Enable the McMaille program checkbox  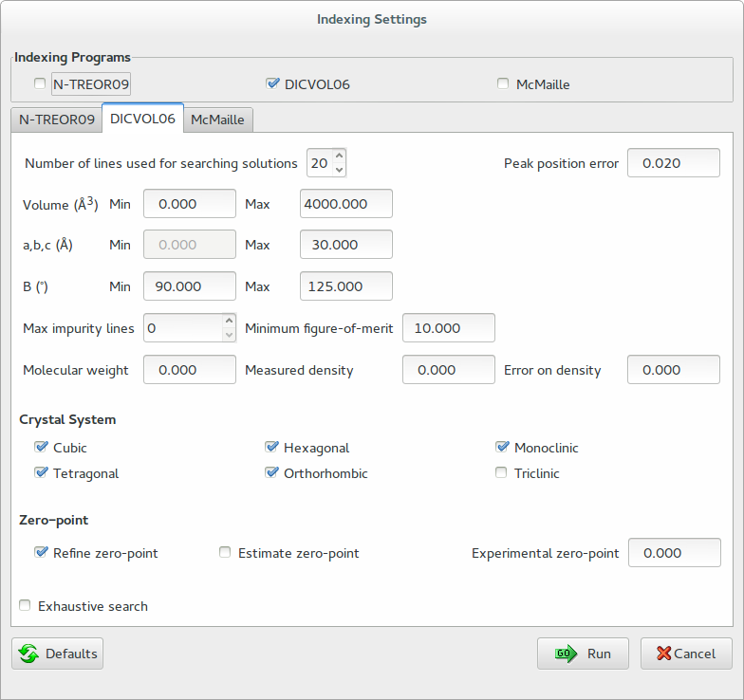(x=503, y=83)
